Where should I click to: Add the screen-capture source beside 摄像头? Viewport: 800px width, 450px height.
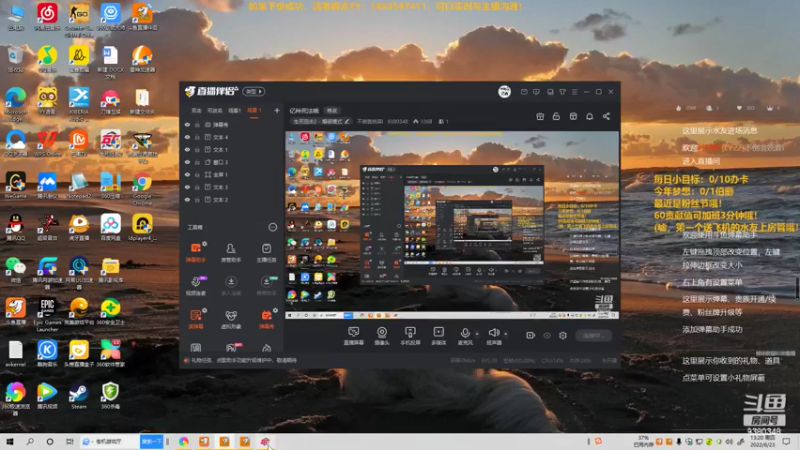(x=353, y=336)
